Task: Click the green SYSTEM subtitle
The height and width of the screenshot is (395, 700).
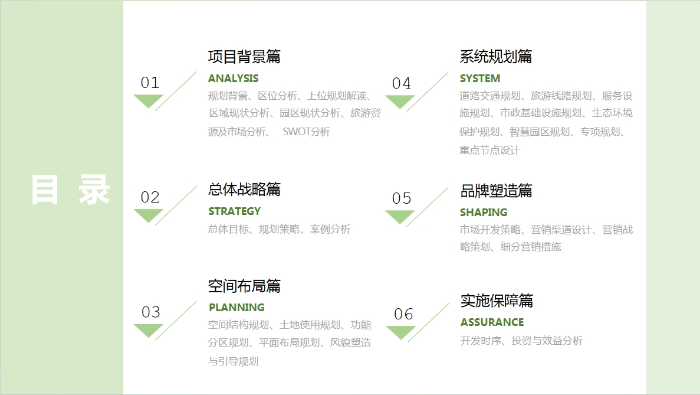Action: 480,78
